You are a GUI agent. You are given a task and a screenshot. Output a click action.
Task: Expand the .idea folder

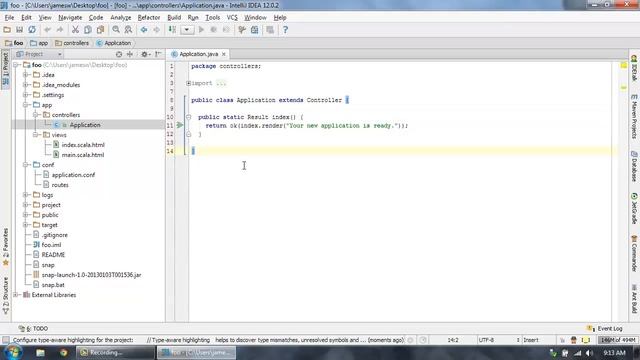tap(25, 75)
